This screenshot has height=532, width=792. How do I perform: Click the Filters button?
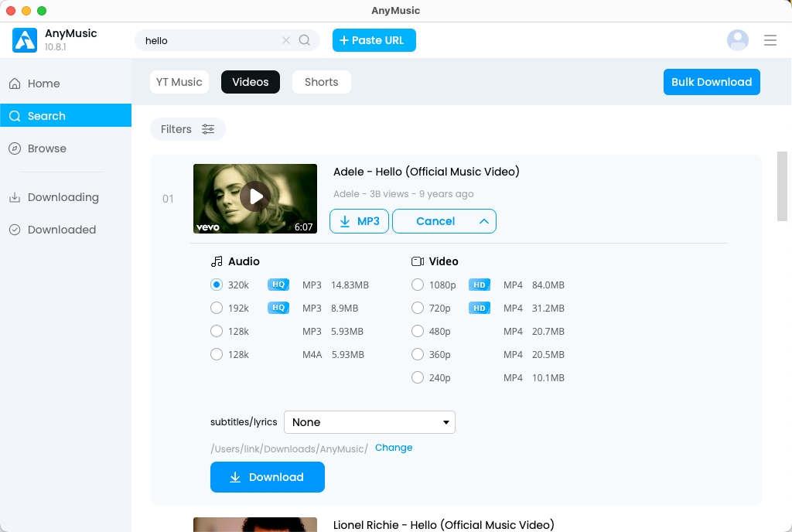click(x=187, y=129)
